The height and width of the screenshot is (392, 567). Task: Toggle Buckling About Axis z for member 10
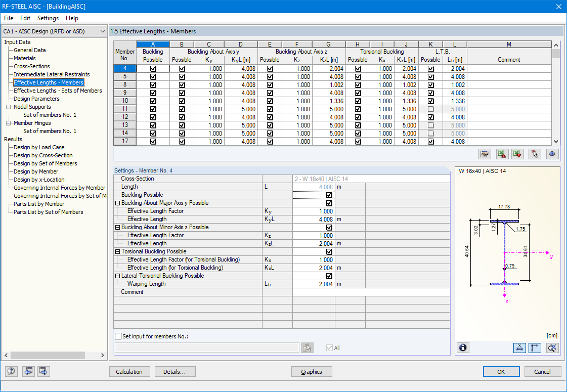point(270,101)
